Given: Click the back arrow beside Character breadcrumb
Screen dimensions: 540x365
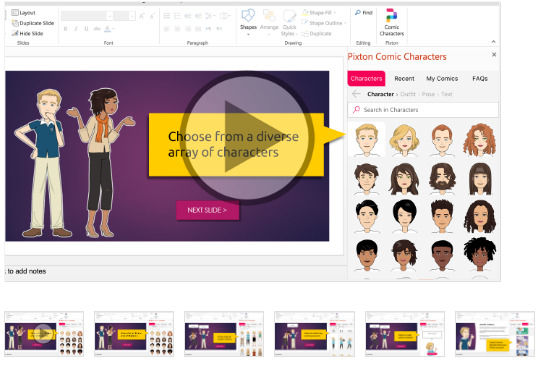Looking at the screenshot, I should (356, 94).
